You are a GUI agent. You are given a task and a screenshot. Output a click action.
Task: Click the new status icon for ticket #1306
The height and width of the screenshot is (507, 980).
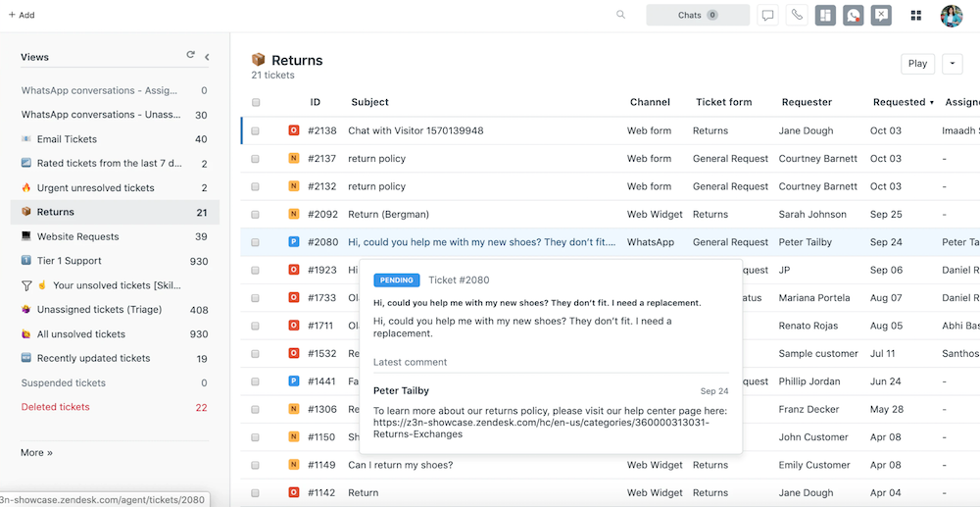coord(293,410)
